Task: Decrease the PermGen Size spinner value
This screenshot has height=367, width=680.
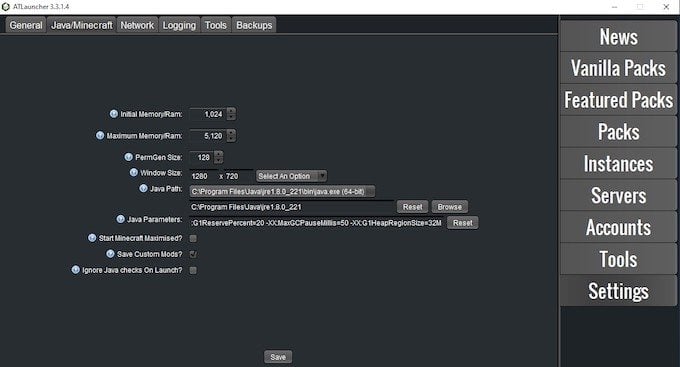Action: [219, 160]
